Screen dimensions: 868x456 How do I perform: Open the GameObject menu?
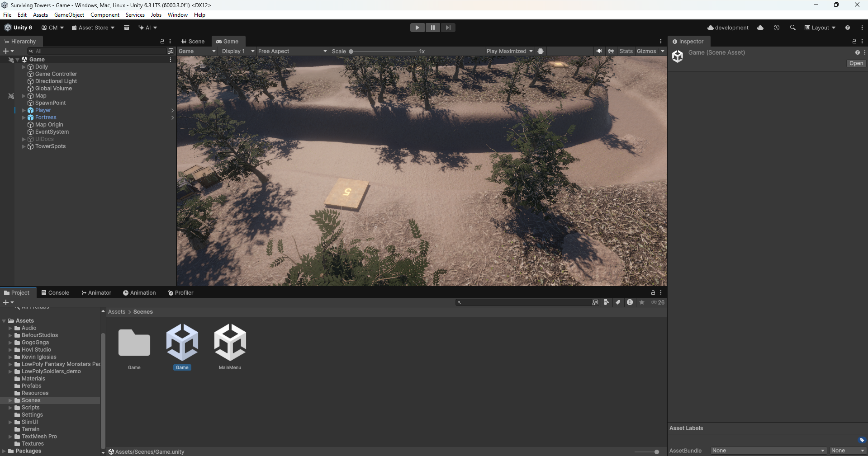tap(69, 15)
